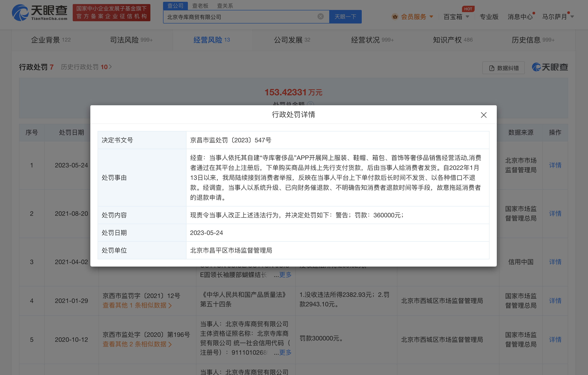Select the document number 京昌市监处罚〔2023〕547号
588x375 pixels.
click(x=231, y=140)
